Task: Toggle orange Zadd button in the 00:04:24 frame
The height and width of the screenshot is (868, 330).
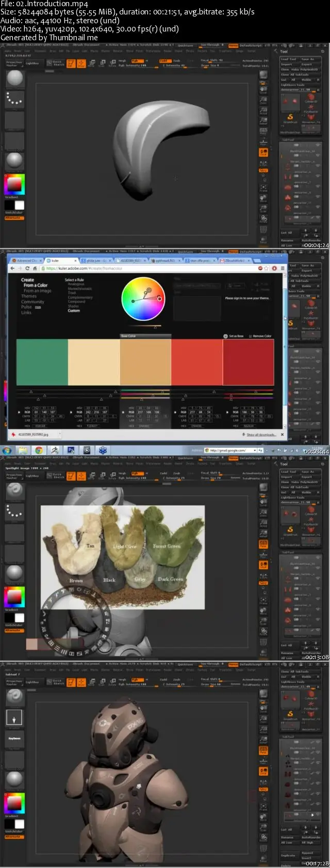Action: 163,61
